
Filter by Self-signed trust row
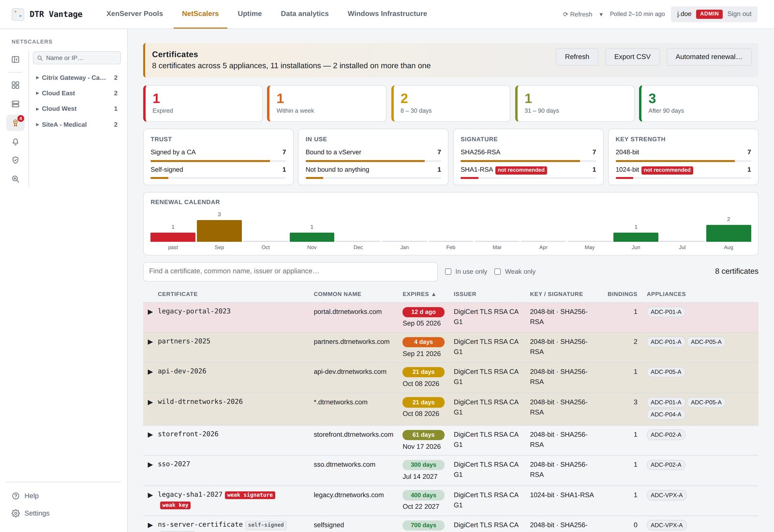point(218,172)
